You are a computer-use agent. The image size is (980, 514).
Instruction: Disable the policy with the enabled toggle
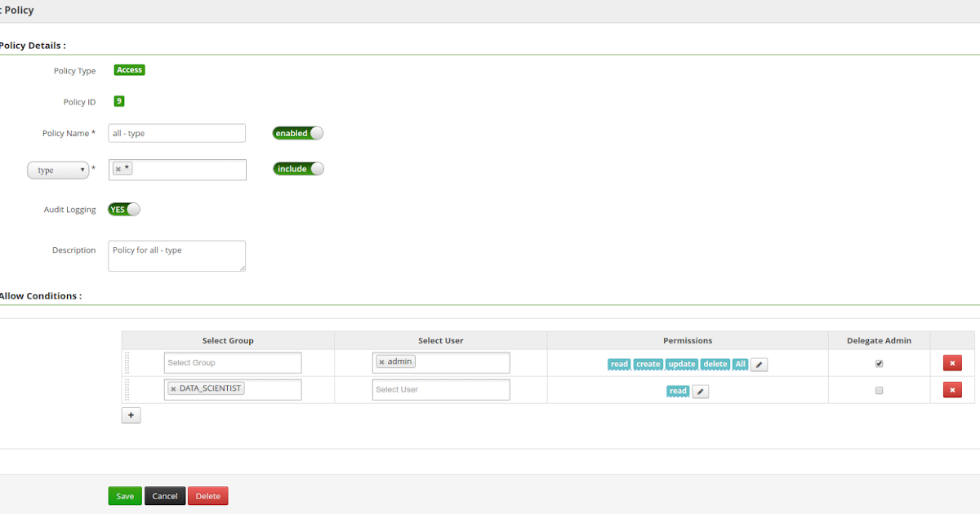pos(297,133)
